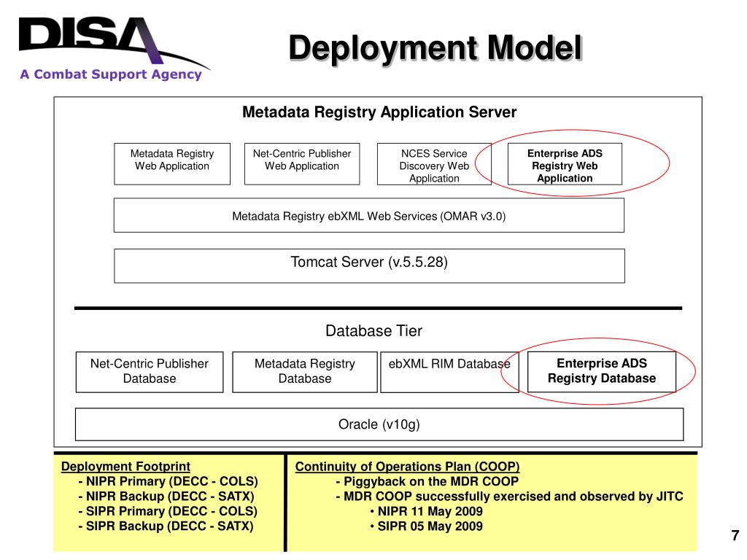Select the Tomcat Server (v.5.5.28) box
The width and height of the screenshot is (747, 560).
(x=369, y=265)
